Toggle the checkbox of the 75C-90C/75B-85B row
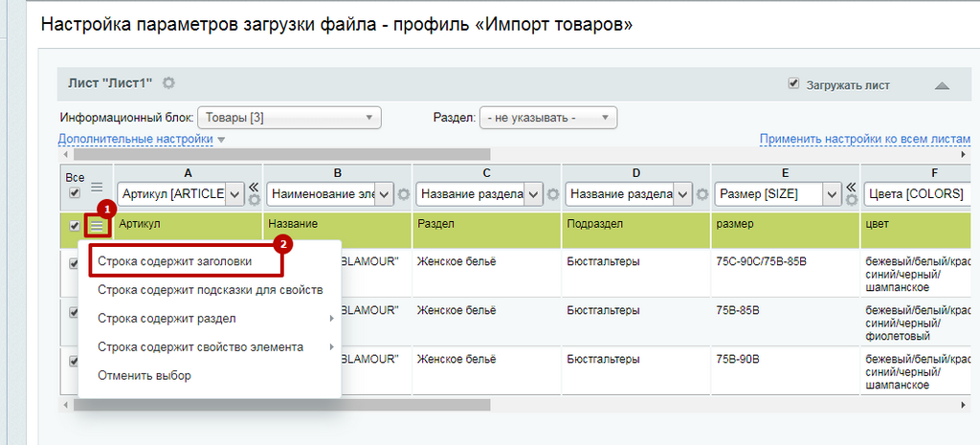The width and height of the screenshot is (980, 445). (x=74, y=264)
